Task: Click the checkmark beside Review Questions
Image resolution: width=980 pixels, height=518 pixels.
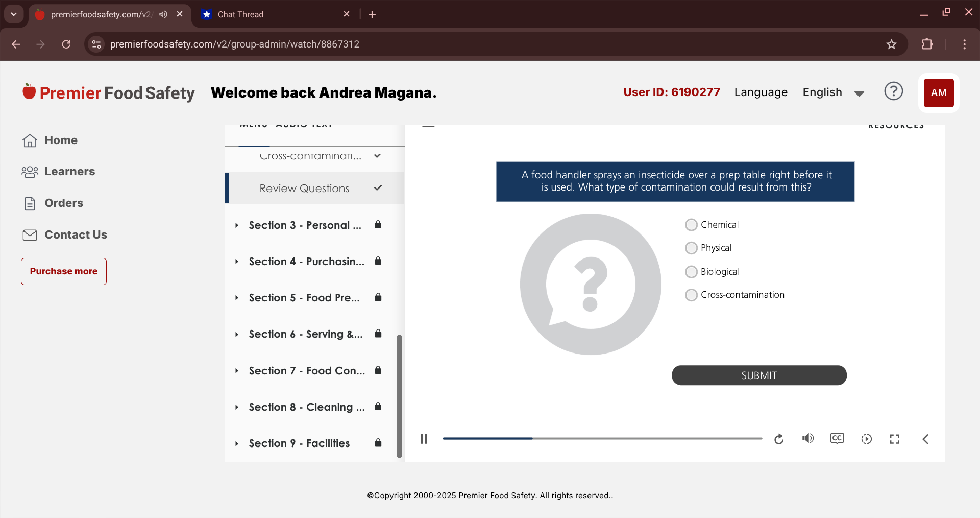Action: point(378,187)
